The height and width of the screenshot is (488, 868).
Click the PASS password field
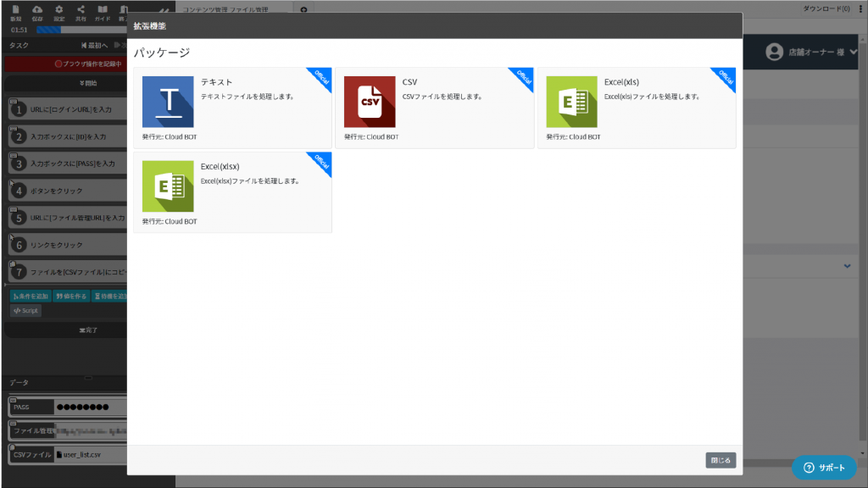click(90, 408)
